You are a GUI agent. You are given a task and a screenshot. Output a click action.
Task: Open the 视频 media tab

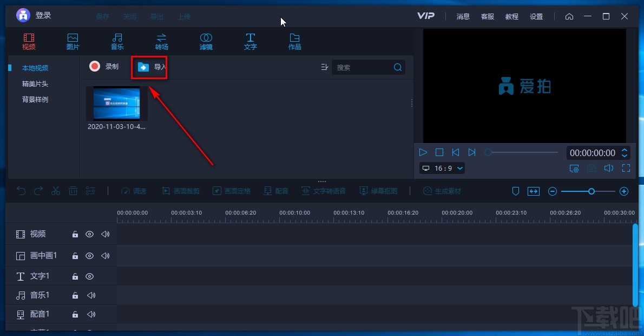(x=29, y=42)
